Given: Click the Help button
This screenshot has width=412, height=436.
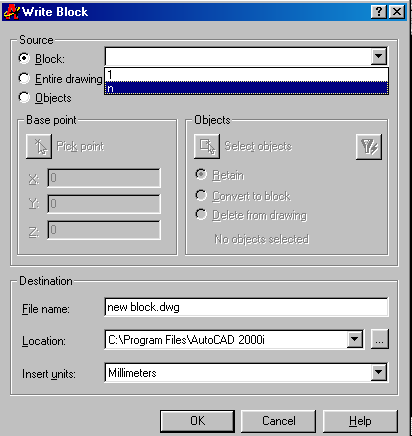Looking at the screenshot, I should pos(360,421).
